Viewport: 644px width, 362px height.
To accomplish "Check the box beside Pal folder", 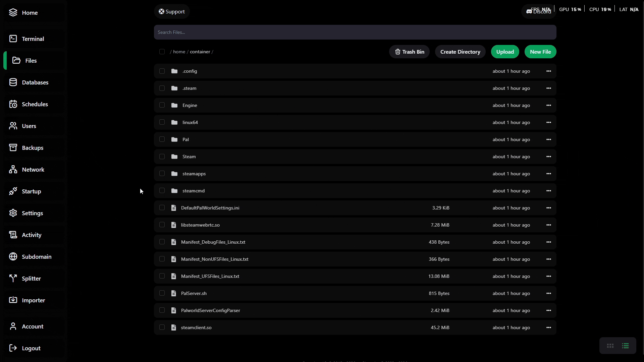I will click(x=162, y=139).
